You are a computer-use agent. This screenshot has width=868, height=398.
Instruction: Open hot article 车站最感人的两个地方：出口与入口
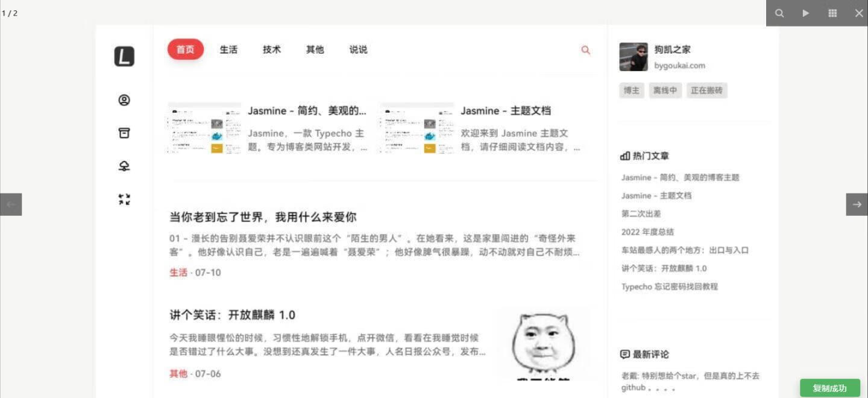(685, 250)
